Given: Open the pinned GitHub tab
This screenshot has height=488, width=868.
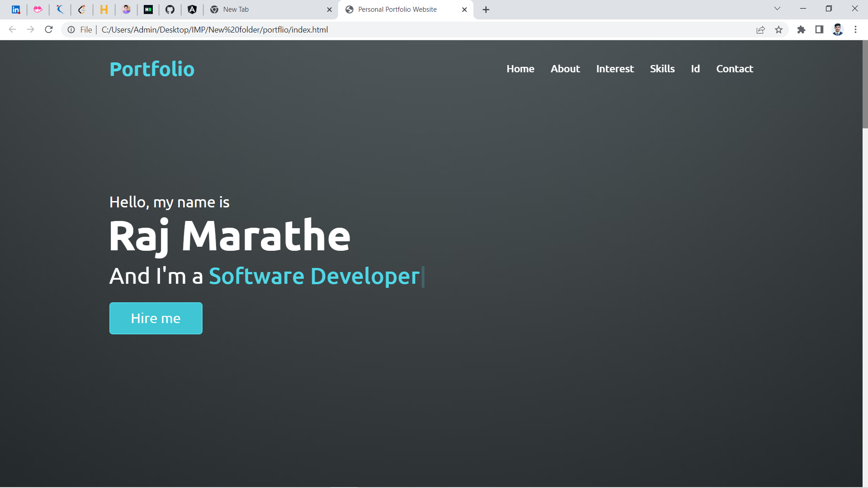Looking at the screenshot, I should tap(170, 9).
